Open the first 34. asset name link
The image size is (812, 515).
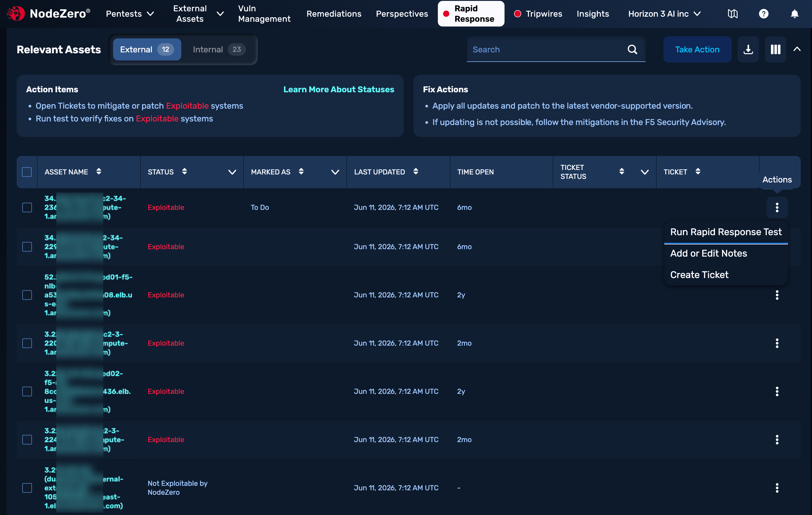[85, 207]
